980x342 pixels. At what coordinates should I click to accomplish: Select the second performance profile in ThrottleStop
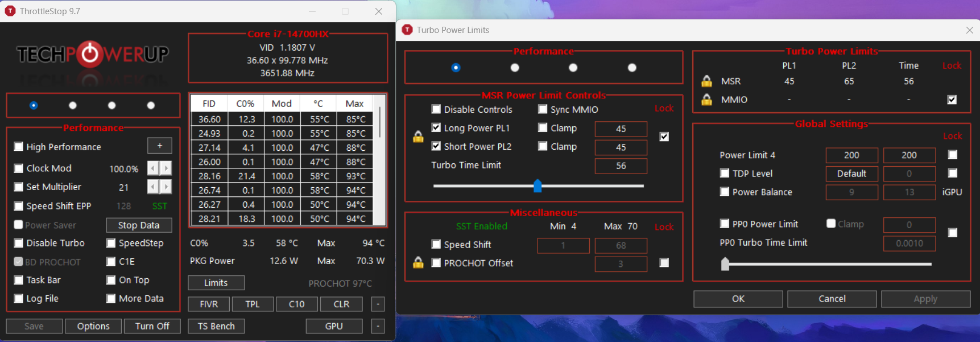click(72, 105)
